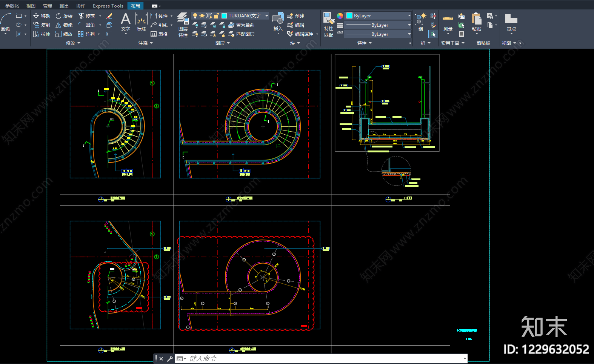Open the Express Tools tab
This screenshot has height=364, width=594.
[108, 6]
